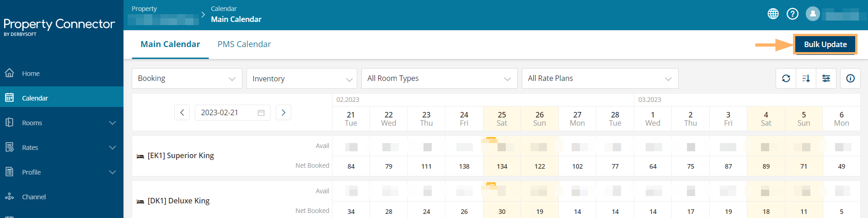Viewport: 868px width, 218px height.
Task: Click the Superior King bed icon
Action: tap(140, 156)
